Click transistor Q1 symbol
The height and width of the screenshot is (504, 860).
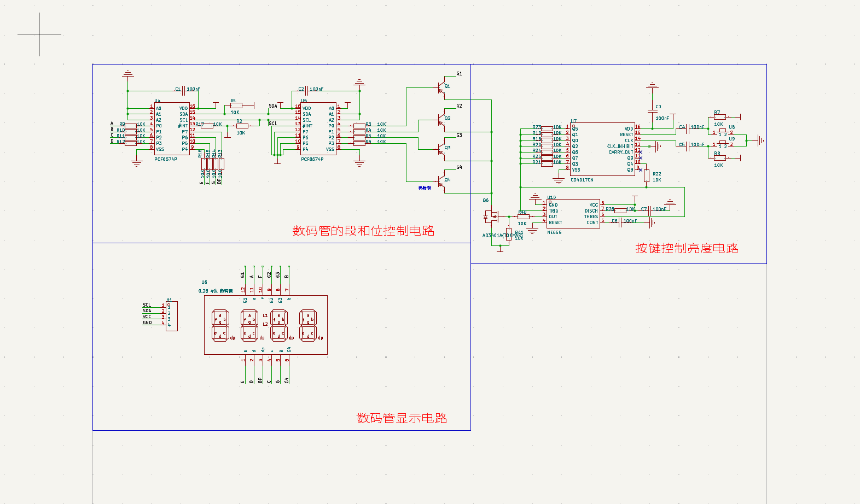click(441, 87)
